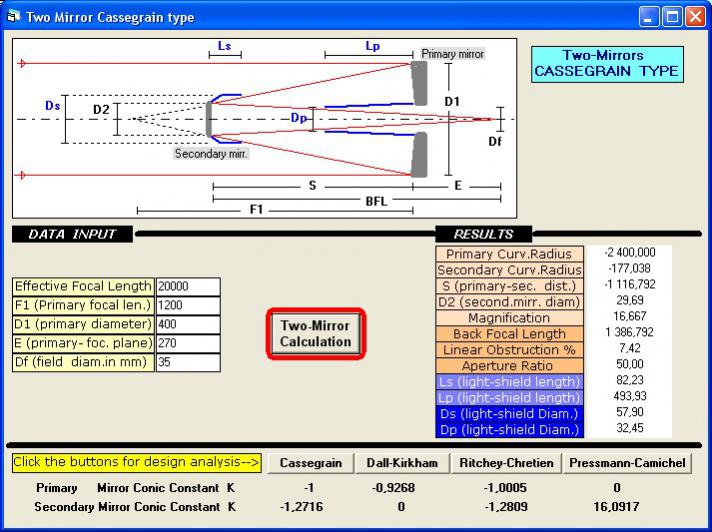Click the Df field diameter input field
This screenshot has height=532, width=712.
[188, 362]
